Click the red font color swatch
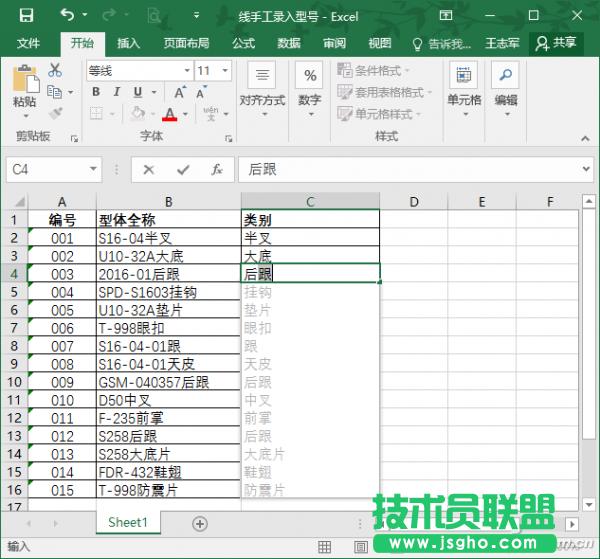Viewport: 600px width, 559px height. [x=169, y=115]
